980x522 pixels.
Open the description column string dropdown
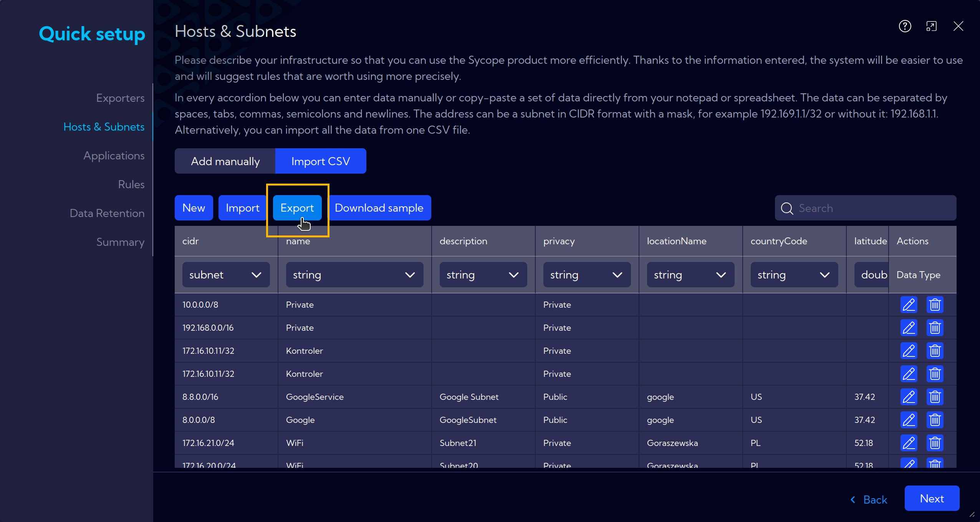(483, 275)
